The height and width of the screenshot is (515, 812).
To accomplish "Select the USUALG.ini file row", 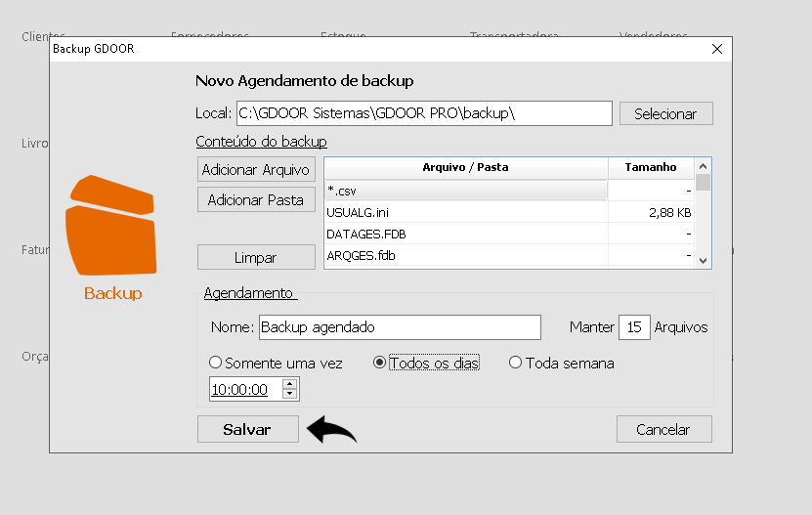I will coord(509,212).
